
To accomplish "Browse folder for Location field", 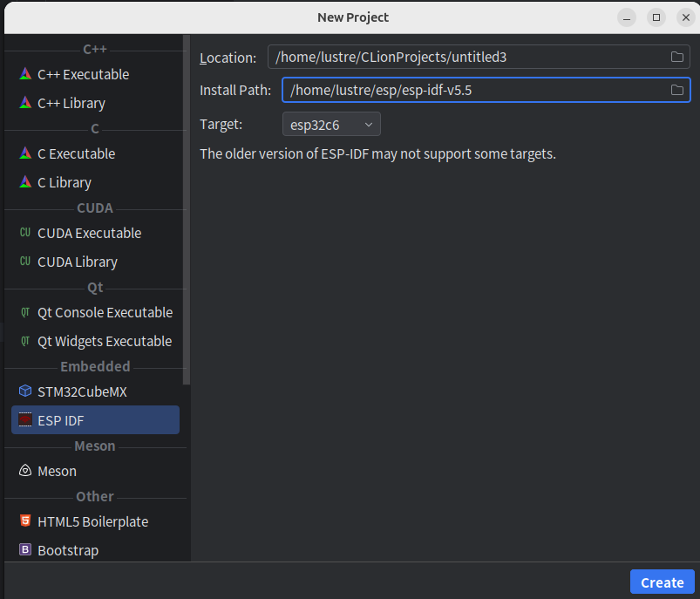I will point(676,58).
